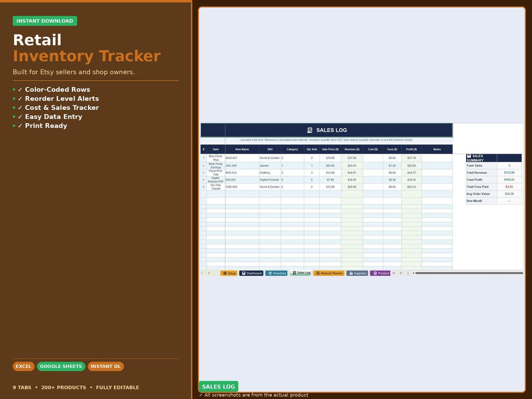
Task: Select the Sales Log sheet tab
Action: tap(300, 273)
